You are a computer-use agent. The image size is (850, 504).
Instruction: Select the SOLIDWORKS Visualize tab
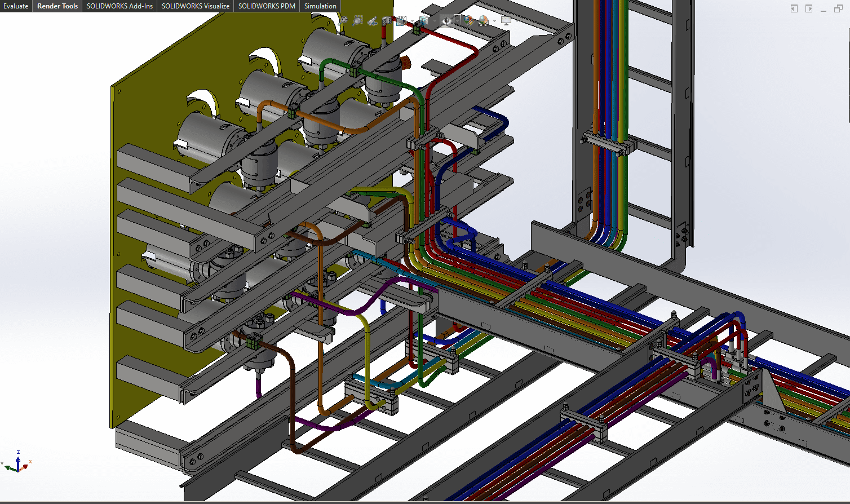[x=195, y=6]
